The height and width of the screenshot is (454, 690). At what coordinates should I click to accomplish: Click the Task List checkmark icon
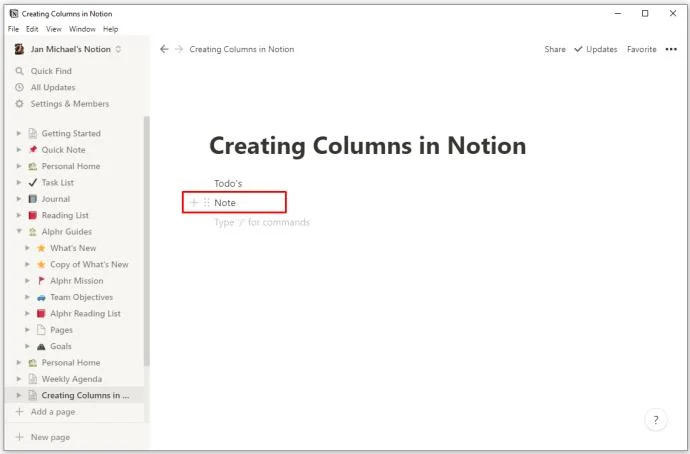[33, 182]
